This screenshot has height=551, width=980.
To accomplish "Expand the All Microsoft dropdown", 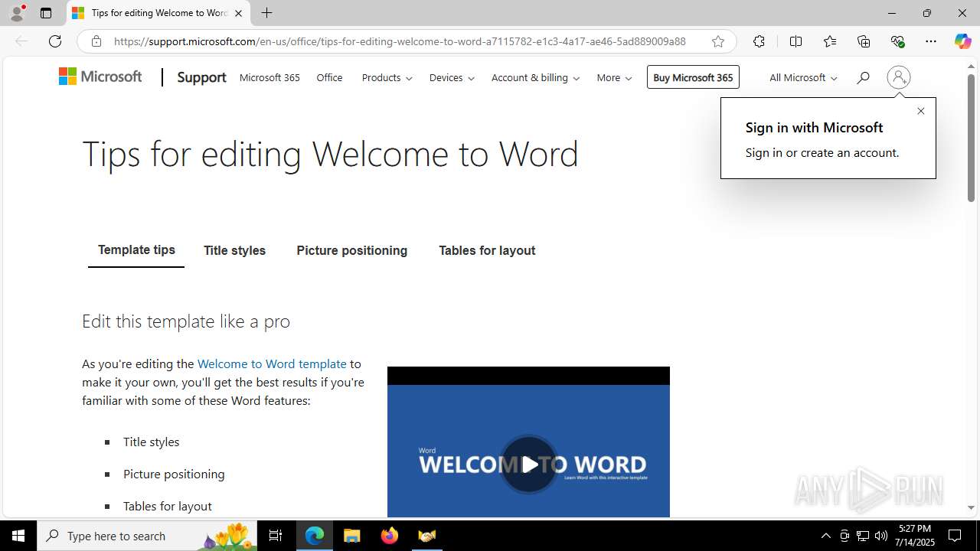I will pos(803,77).
